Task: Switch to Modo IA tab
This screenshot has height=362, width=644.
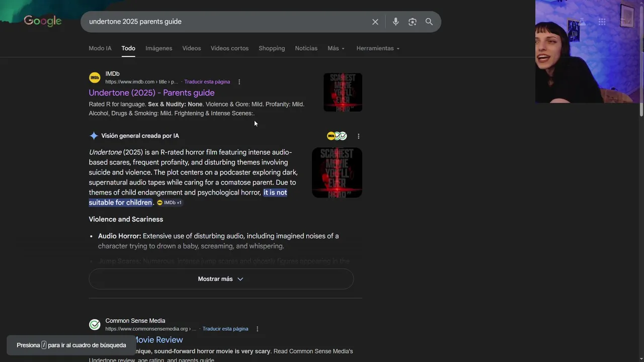Action: 100,48
